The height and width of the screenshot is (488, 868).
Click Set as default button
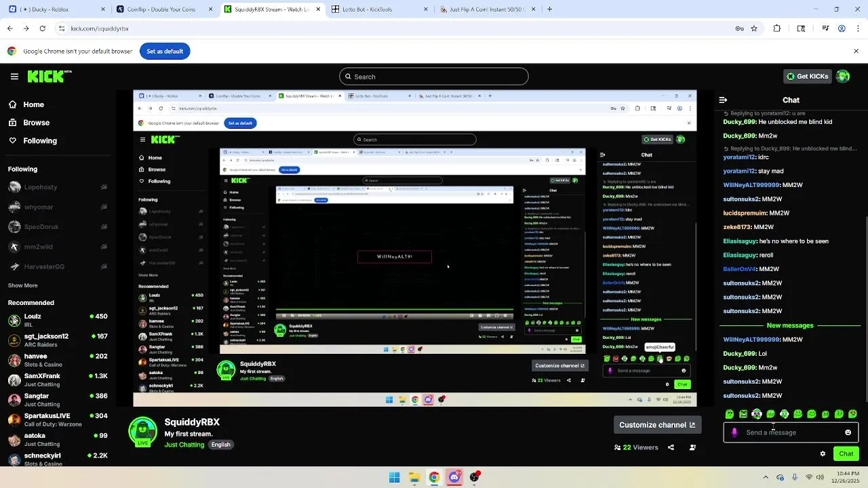[x=165, y=51]
